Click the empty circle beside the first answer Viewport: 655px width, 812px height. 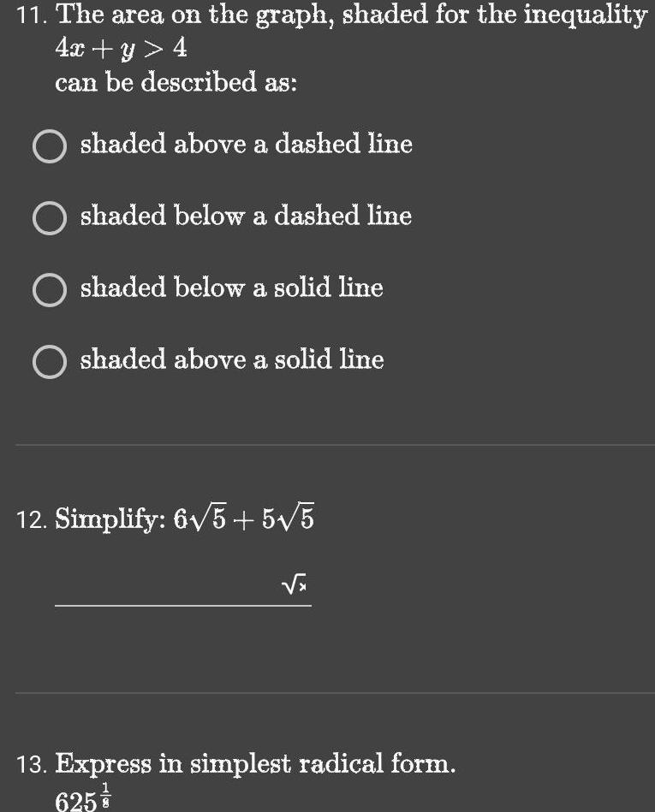click(49, 145)
